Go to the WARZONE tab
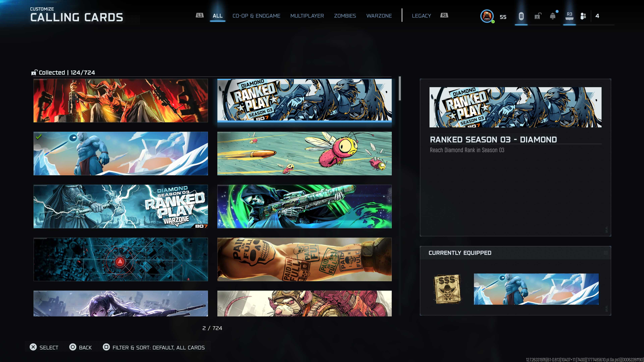644x362 pixels. point(379,16)
